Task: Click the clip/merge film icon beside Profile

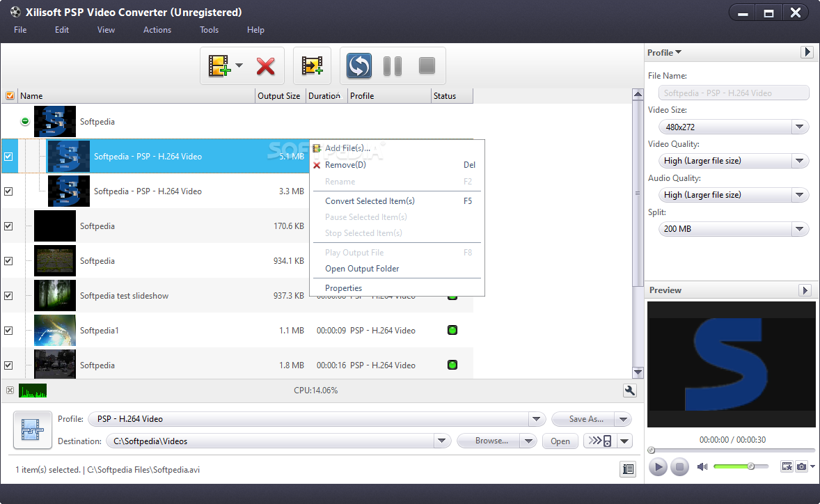Action: click(x=32, y=430)
